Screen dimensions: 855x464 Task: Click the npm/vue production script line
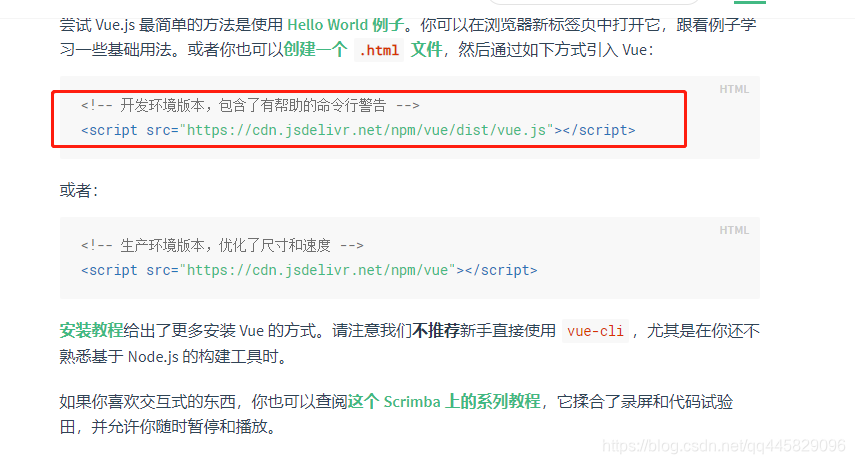309,270
